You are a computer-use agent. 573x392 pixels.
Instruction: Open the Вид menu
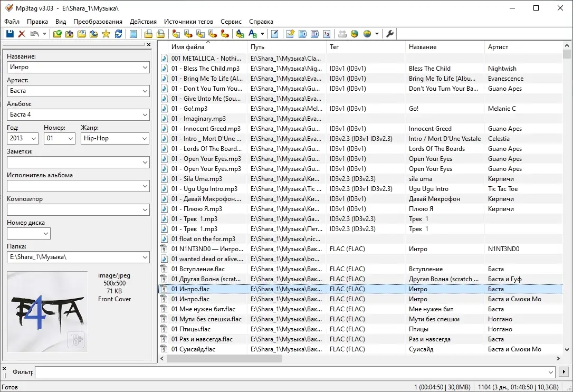[x=61, y=22]
